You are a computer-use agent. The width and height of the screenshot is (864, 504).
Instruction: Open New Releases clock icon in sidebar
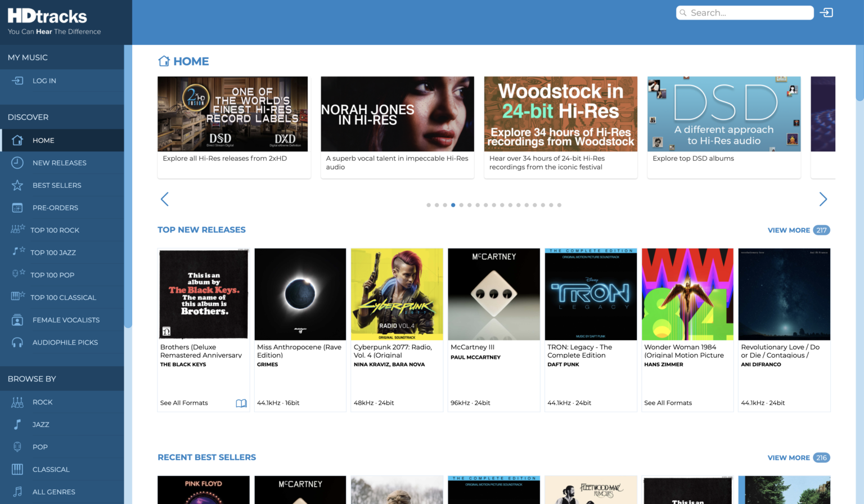pos(17,163)
